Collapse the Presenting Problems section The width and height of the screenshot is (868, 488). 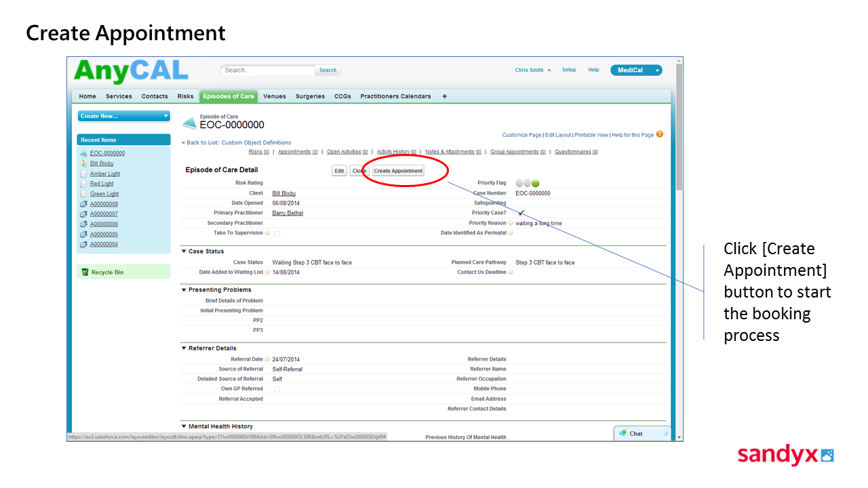tap(184, 290)
